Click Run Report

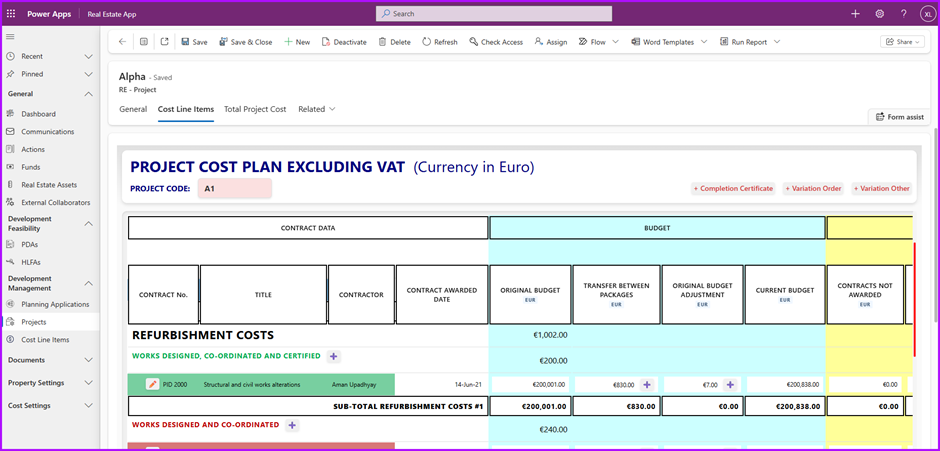(743, 42)
